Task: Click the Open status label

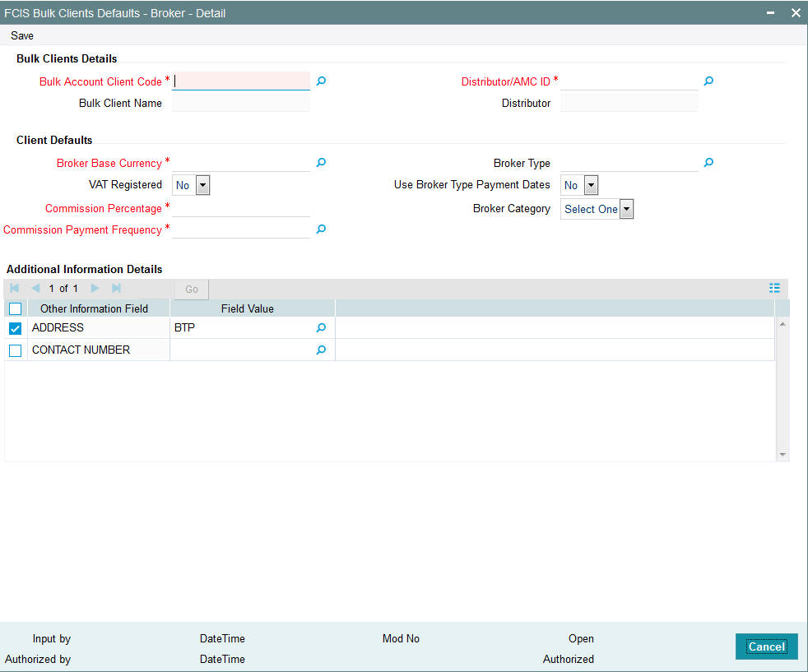Action: [x=581, y=638]
